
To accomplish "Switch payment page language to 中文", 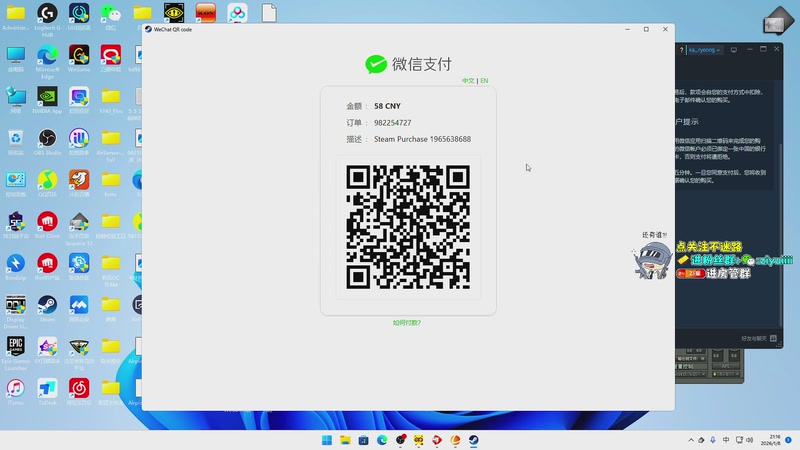I will [x=468, y=81].
